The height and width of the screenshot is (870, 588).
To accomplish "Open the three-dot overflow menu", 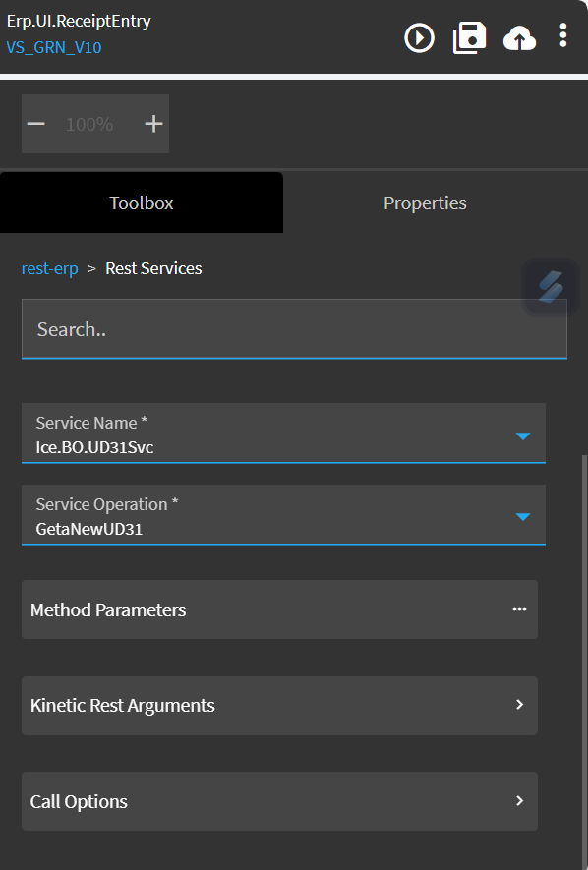I will click(x=563, y=35).
